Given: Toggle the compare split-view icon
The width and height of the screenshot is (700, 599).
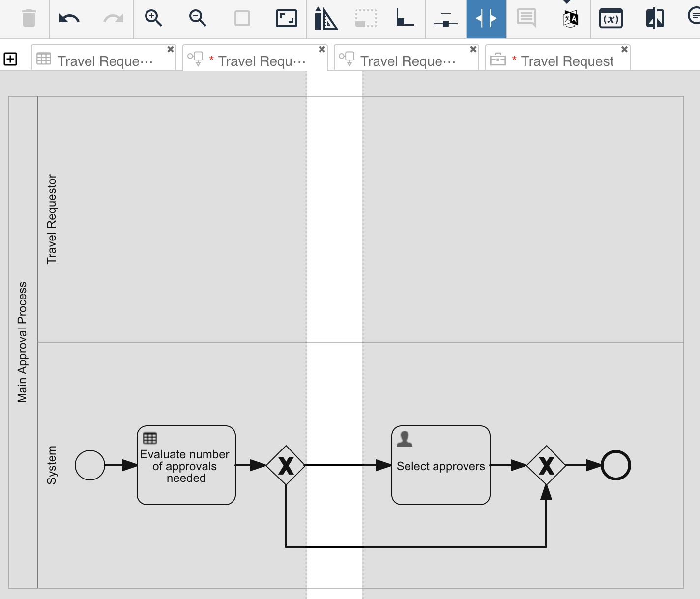Looking at the screenshot, I should click(655, 19).
